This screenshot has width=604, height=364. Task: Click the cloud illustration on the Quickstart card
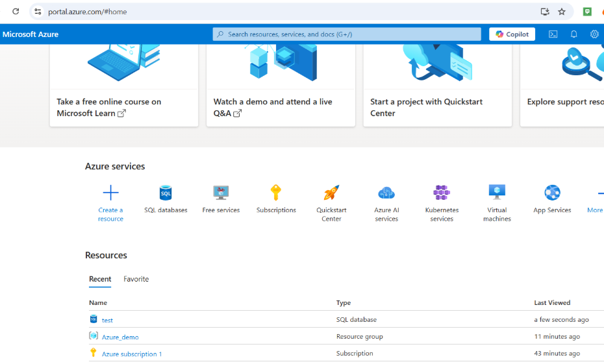(x=438, y=62)
